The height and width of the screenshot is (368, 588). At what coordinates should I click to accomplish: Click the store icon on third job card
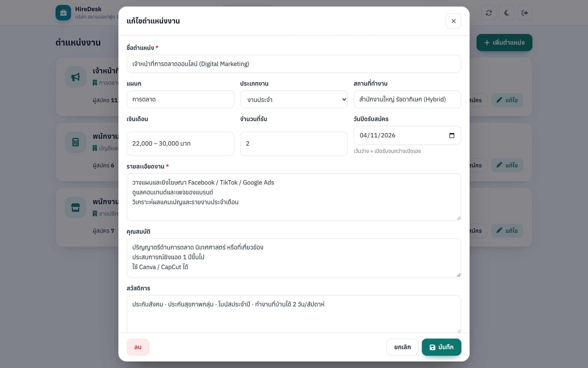76,207
